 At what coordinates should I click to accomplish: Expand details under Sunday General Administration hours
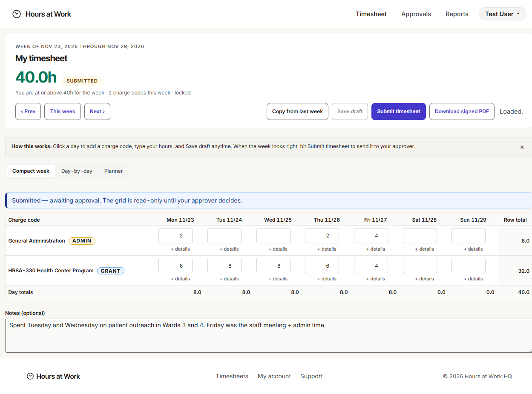[473, 249]
